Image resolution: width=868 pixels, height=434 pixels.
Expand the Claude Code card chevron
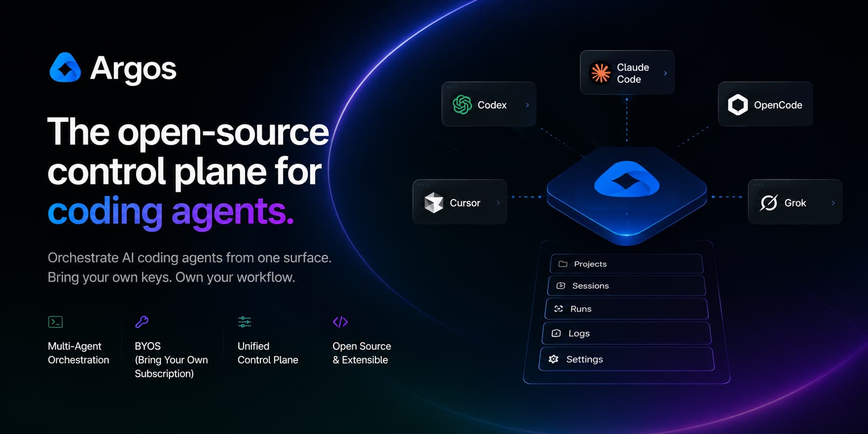(665, 73)
